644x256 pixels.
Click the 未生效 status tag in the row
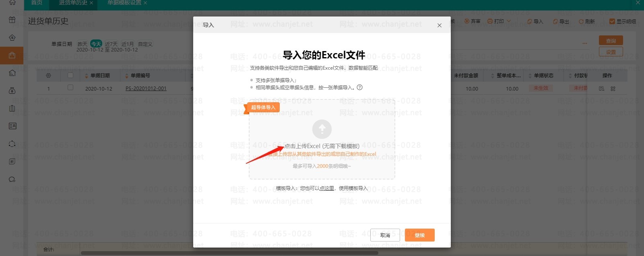click(541, 88)
